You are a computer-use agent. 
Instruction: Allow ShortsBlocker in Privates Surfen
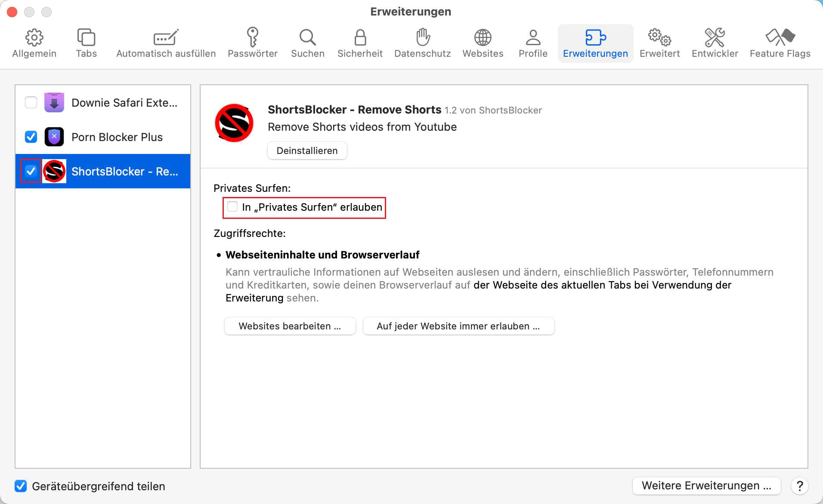[x=232, y=207]
